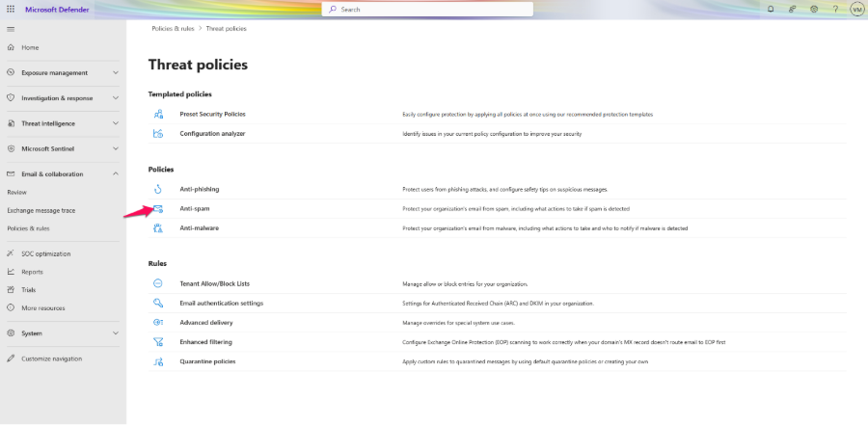This screenshot has height=425, width=868.
Task: Expand the Threat intelligence section
Action: tap(116, 123)
